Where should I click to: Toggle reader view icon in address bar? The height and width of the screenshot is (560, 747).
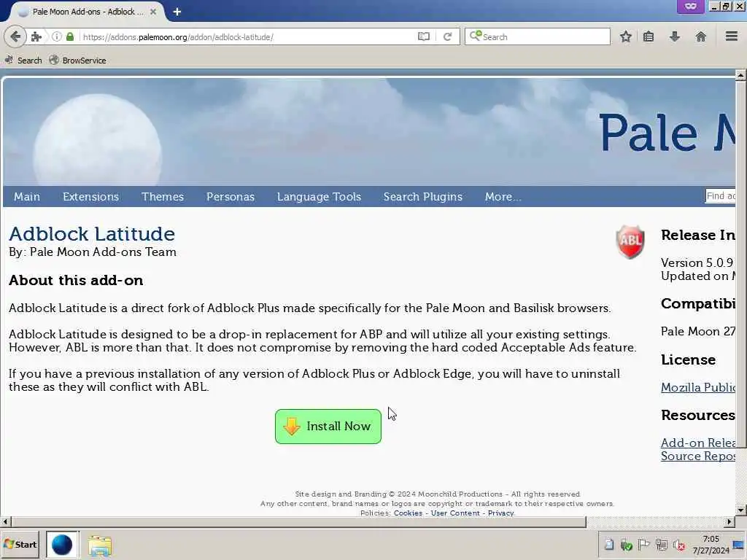424,36
